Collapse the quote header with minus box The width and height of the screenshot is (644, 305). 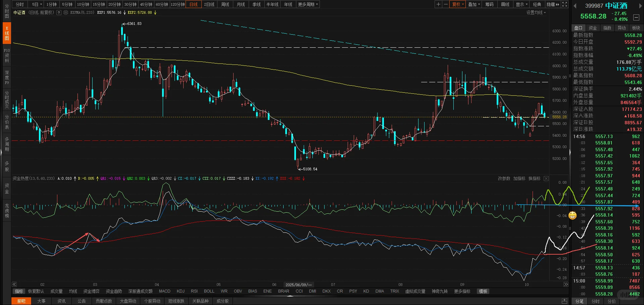pyautogui.click(x=636, y=17)
